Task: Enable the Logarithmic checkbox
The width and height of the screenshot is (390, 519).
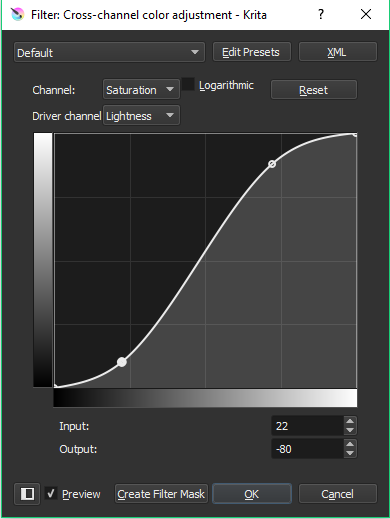Action: 188,84
